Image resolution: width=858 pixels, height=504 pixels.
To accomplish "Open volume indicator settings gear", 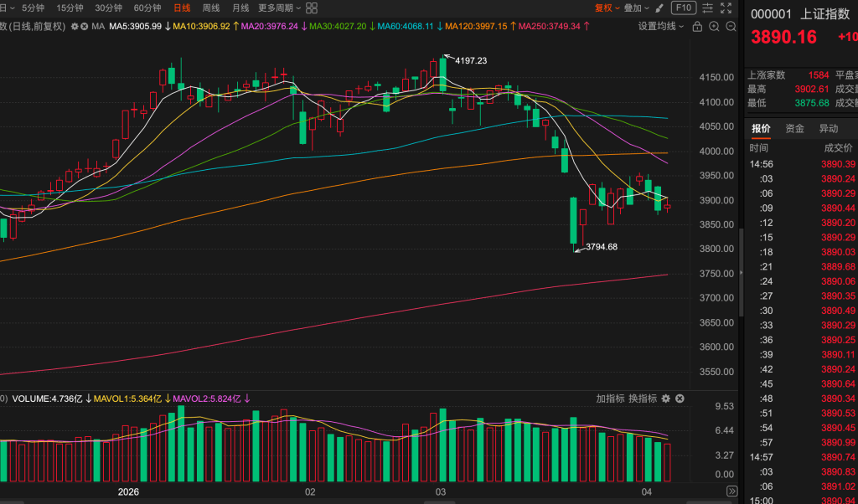I will click(666, 399).
